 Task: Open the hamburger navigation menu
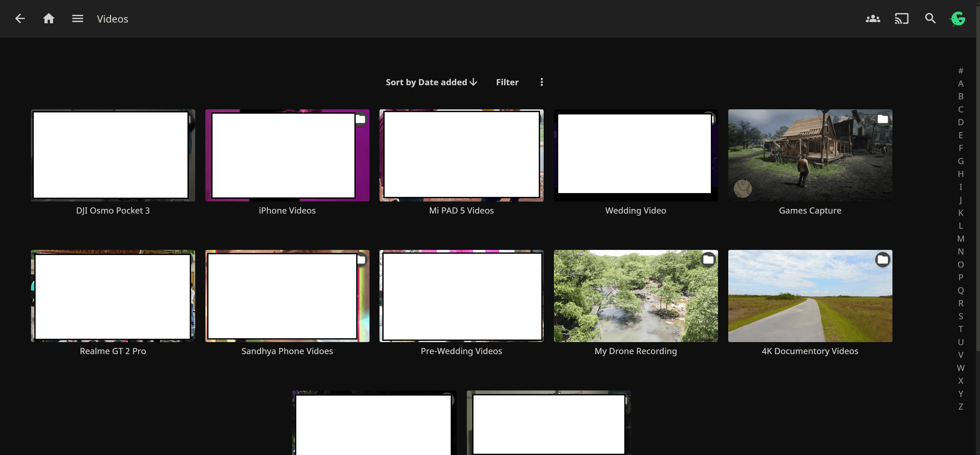pyautogui.click(x=77, y=19)
